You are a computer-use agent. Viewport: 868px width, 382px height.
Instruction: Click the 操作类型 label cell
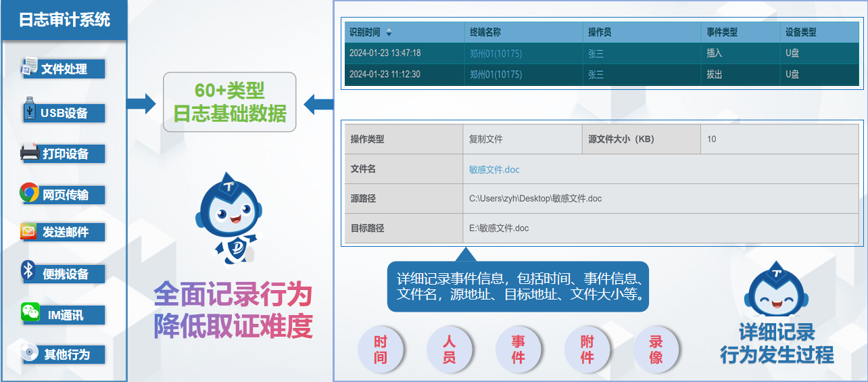404,139
